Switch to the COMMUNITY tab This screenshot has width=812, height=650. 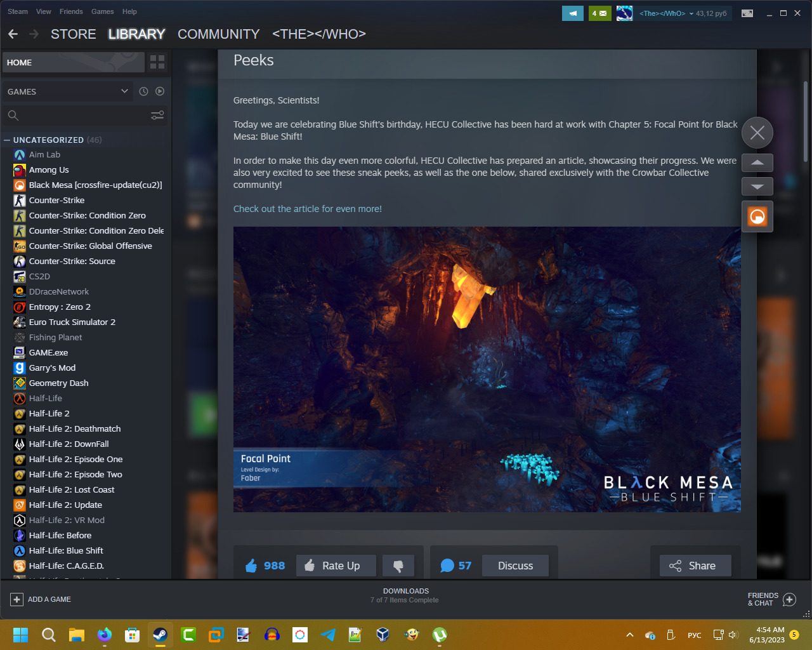click(219, 34)
